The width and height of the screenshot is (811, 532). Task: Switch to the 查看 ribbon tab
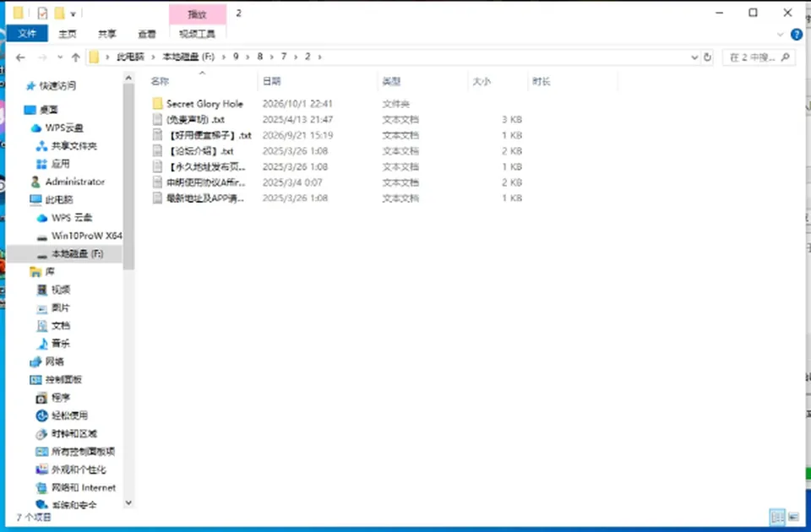point(147,34)
